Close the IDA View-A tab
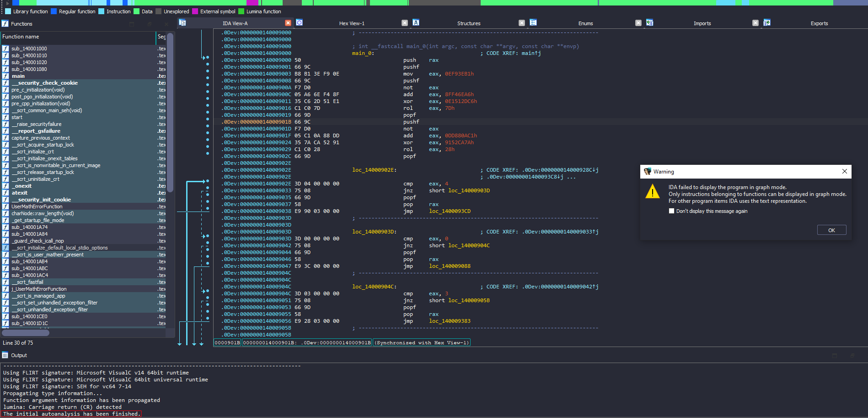Viewport: 868px width, 418px height. pos(288,23)
